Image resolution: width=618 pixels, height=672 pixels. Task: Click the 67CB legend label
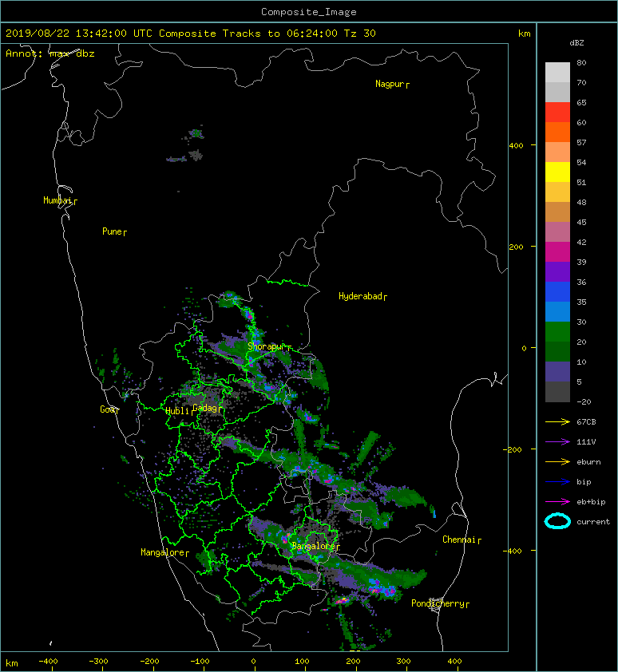[x=586, y=422]
